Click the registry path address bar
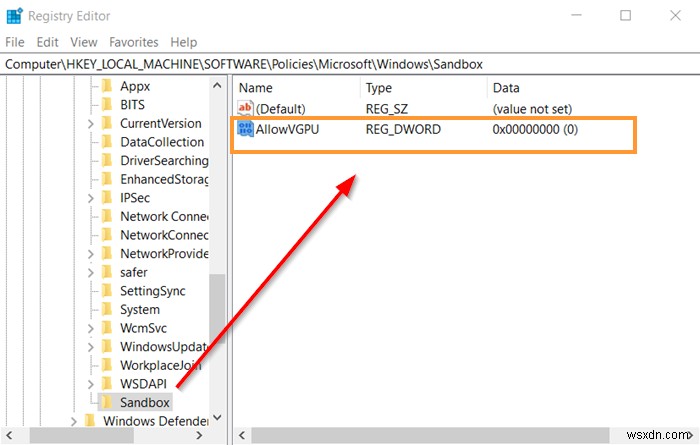This screenshot has width=700, height=445. tap(350, 64)
